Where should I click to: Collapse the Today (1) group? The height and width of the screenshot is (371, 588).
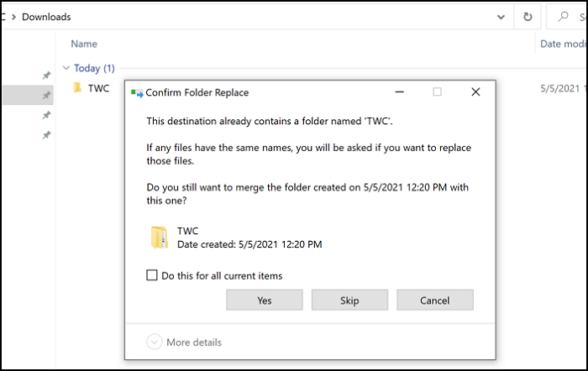[x=66, y=68]
